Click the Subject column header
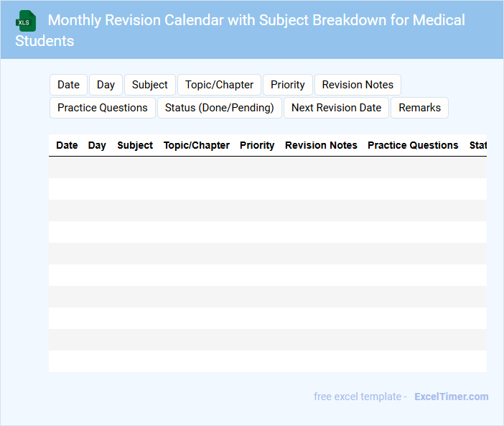 point(135,145)
